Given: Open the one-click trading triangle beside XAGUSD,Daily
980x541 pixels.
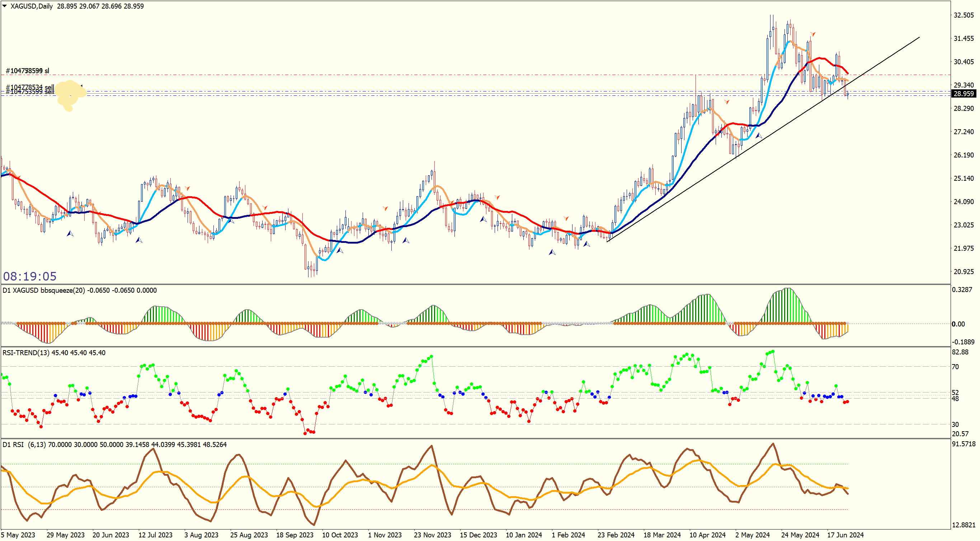Looking at the screenshot, I should 5,6.
